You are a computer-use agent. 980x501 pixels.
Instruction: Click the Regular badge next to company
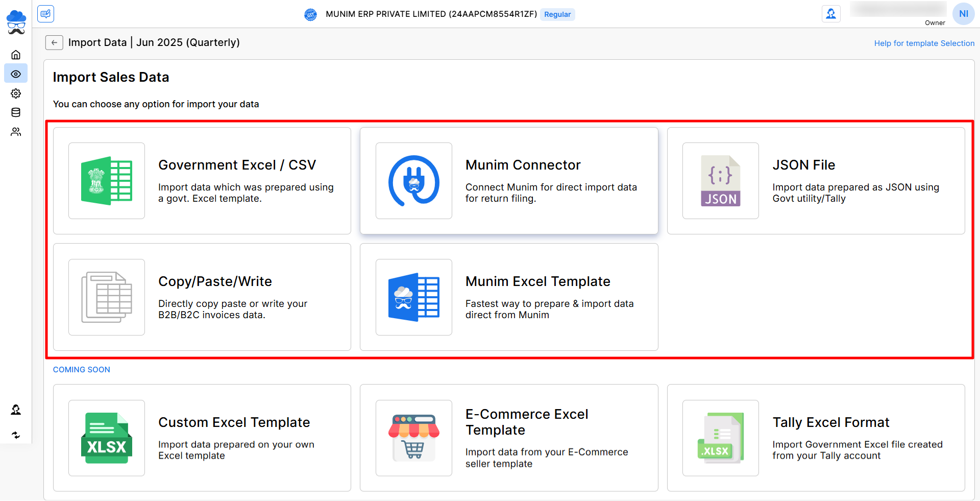tap(557, 14)
